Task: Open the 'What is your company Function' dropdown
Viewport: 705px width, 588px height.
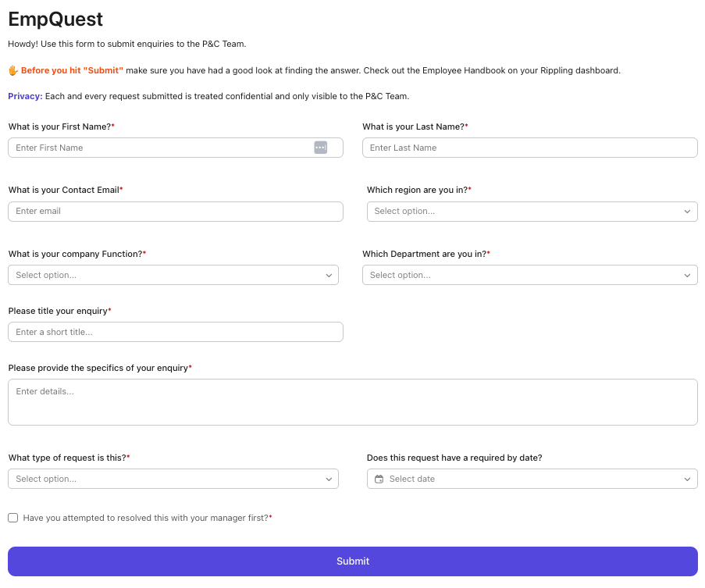Action: point(164,275)
